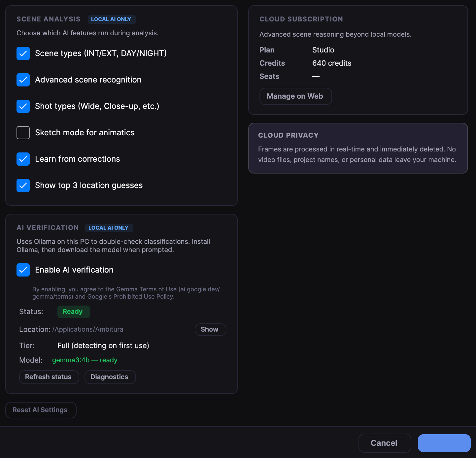Click the 640 credits value
This screenshot has height=458, width=476.
tap(332, 63)
